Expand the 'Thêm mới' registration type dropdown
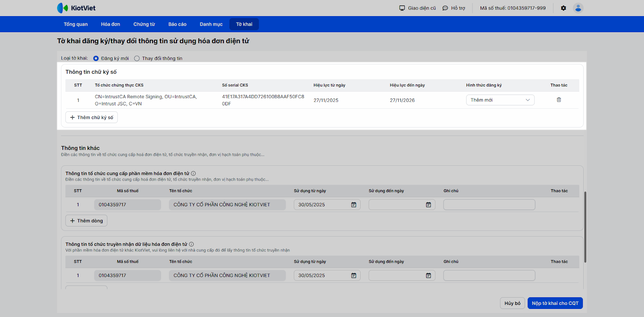 pos(500,100)
